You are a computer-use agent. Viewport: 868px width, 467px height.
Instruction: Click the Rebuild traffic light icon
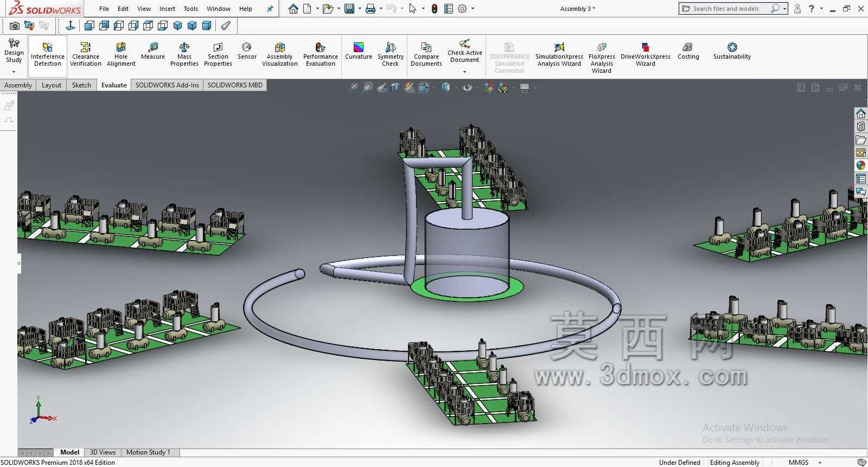tap(434, 9)
